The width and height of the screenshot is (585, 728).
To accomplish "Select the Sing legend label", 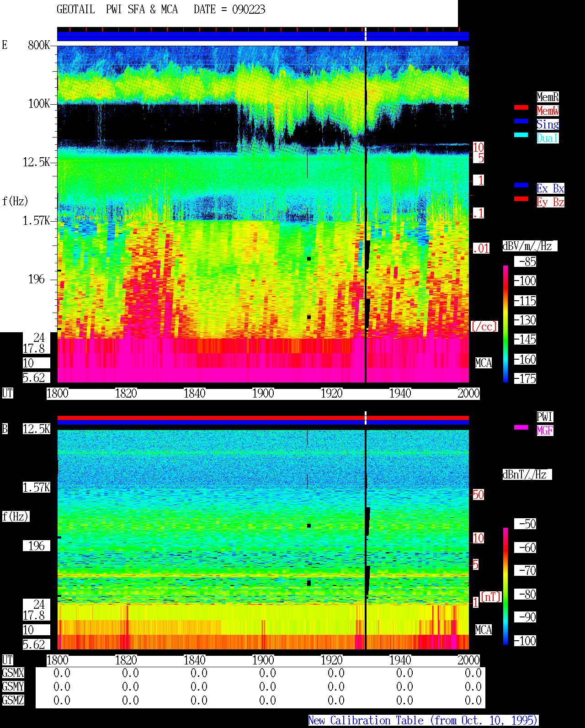I will (548, 124).
